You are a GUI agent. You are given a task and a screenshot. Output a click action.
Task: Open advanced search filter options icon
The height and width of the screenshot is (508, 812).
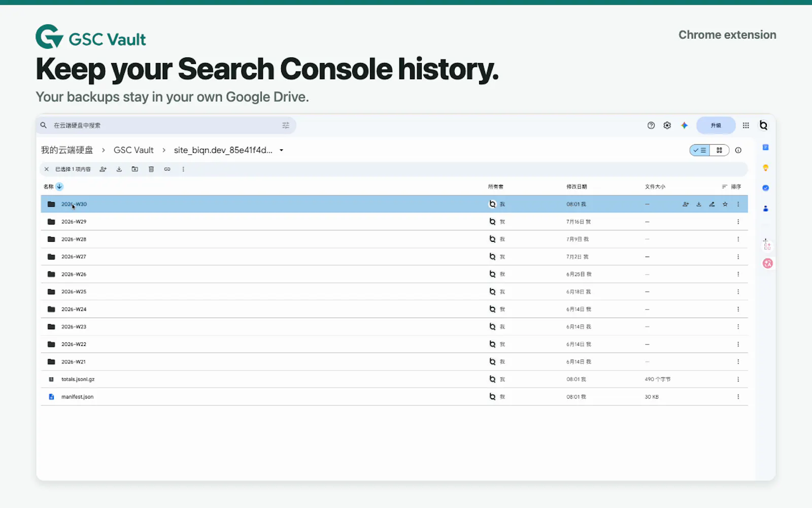click(286, 125)
